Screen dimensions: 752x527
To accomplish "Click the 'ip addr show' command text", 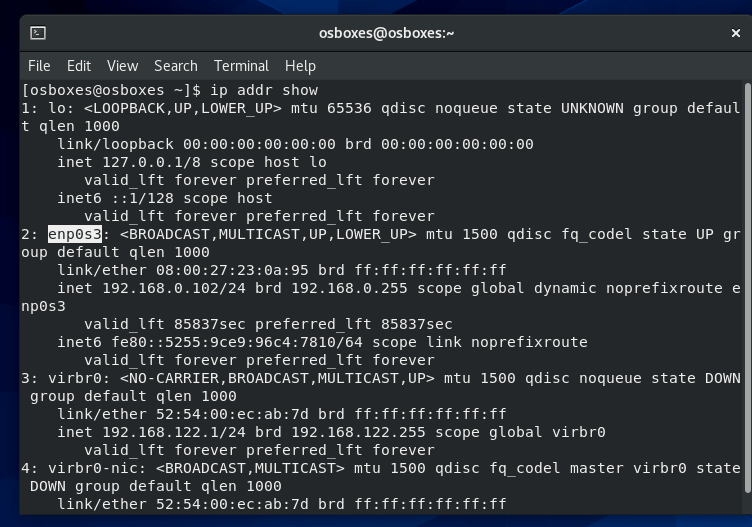I will tap(264, 90).
